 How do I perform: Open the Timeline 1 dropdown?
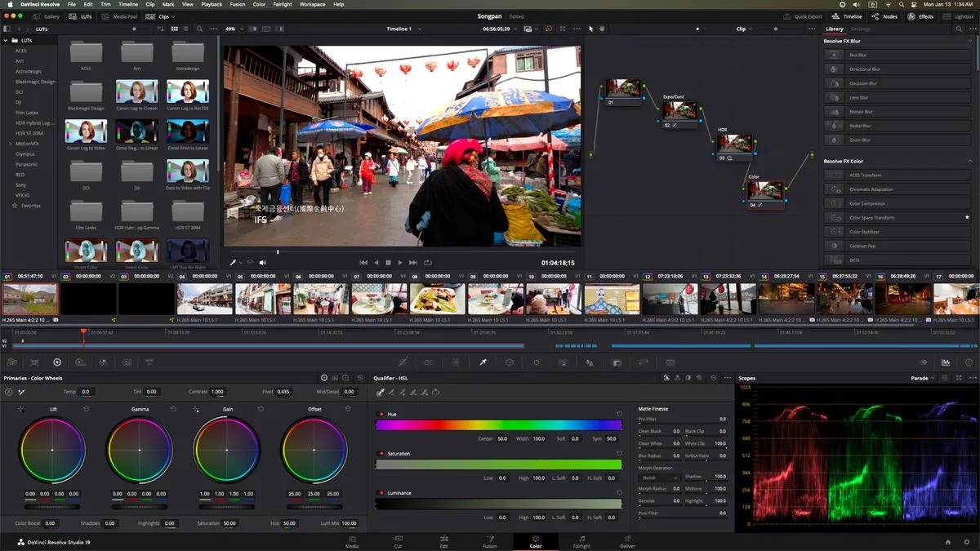coord(403,29)
